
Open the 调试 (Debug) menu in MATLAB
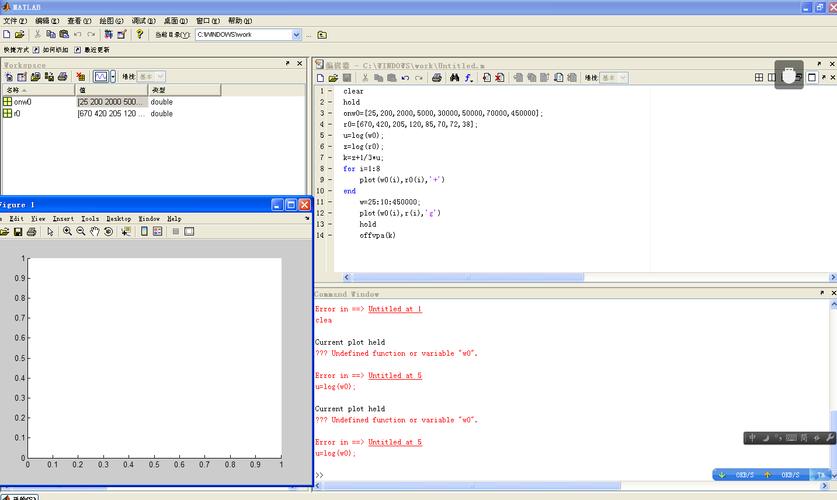144,21
